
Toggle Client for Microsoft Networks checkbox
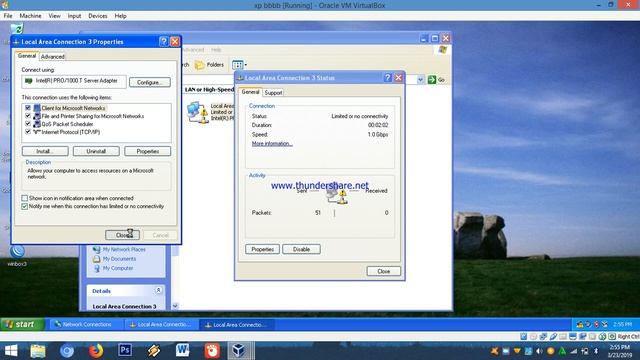(28, 108)
